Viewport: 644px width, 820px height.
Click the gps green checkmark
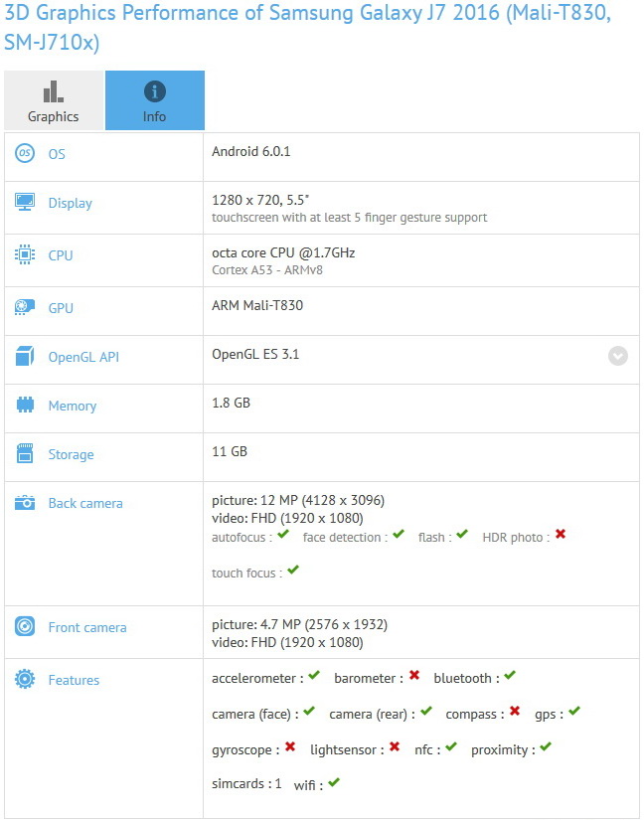(574, 711)
